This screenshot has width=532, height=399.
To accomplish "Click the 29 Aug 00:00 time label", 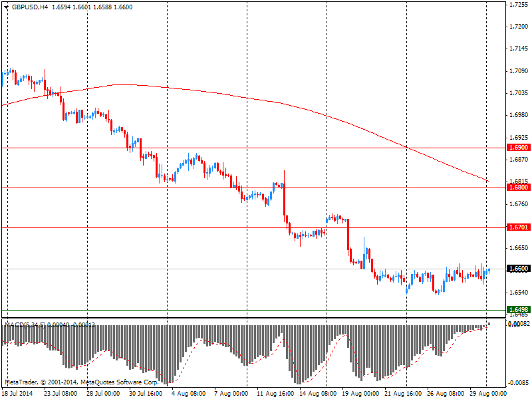I will coord(488,394).
